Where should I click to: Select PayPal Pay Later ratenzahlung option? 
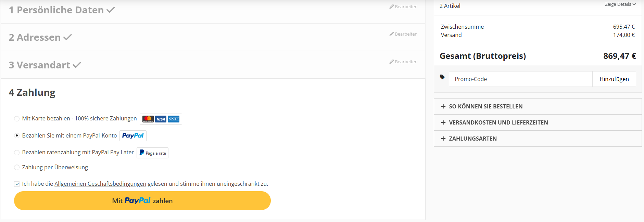[17, 153]
